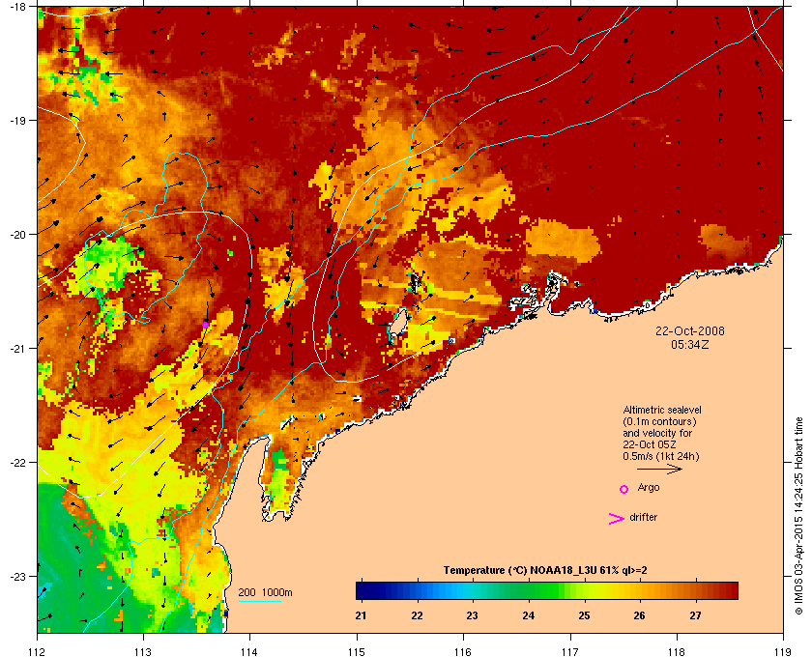Click the latitude axis label -18
The image size is (812, 657).
click(x=18, y=7)
